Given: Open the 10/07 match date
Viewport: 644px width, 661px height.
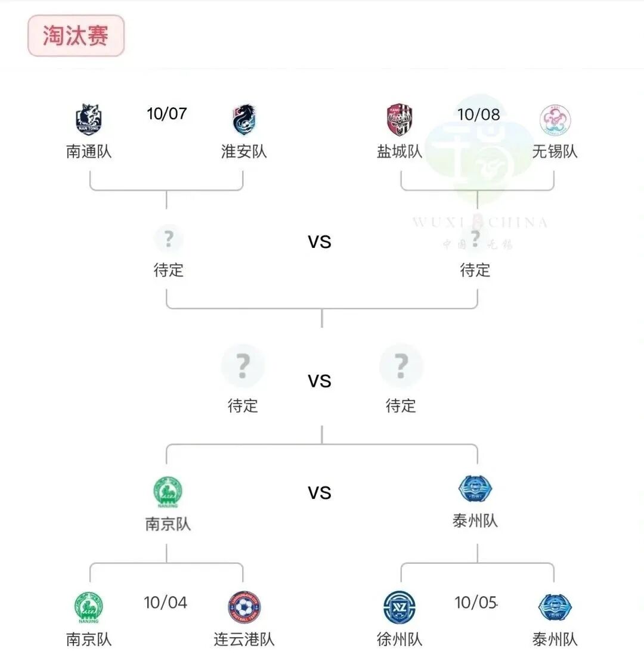Looking at the screenshot, I should [167, 114].
